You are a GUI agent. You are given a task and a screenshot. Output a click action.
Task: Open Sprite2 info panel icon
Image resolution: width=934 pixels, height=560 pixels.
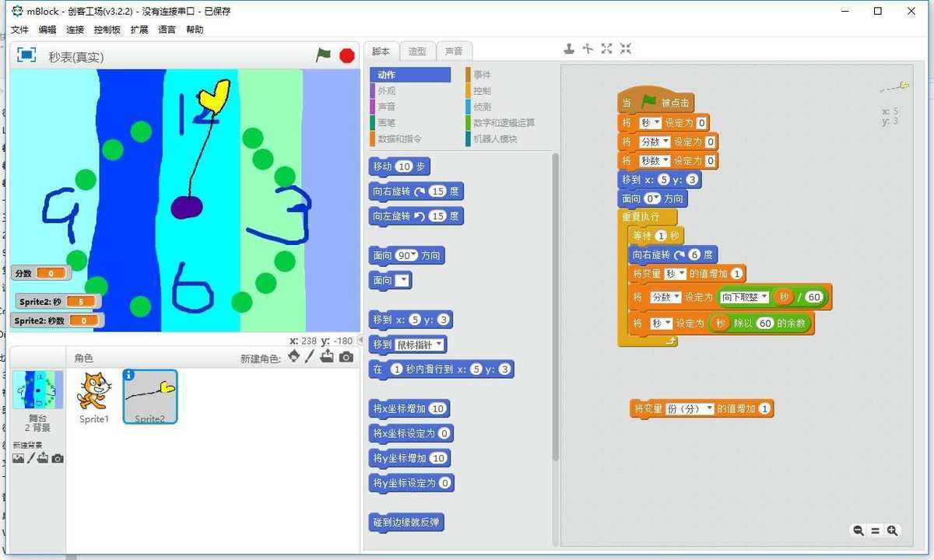click(x=129, y=375)
